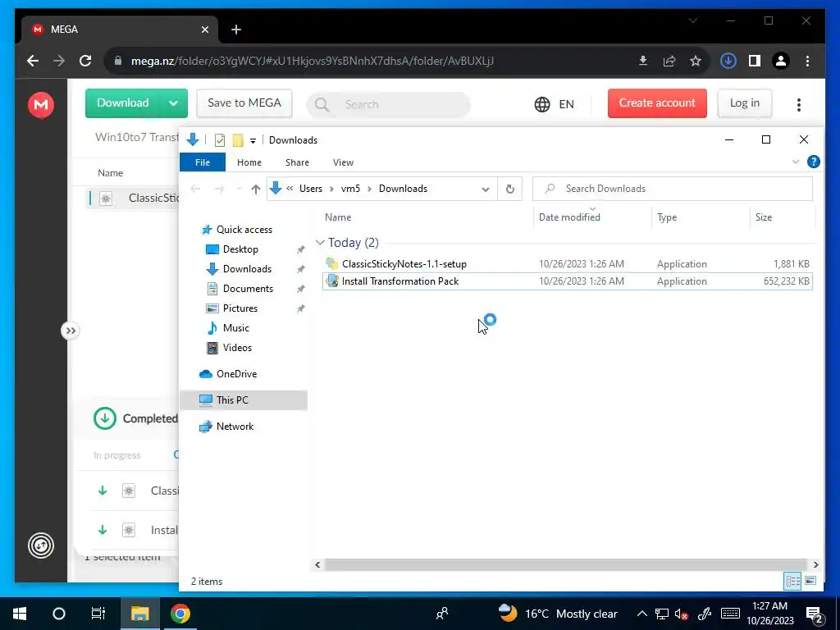Open Task View on taskbar
The width and height of the screenshot is (840, 630).
coord(98,614)
